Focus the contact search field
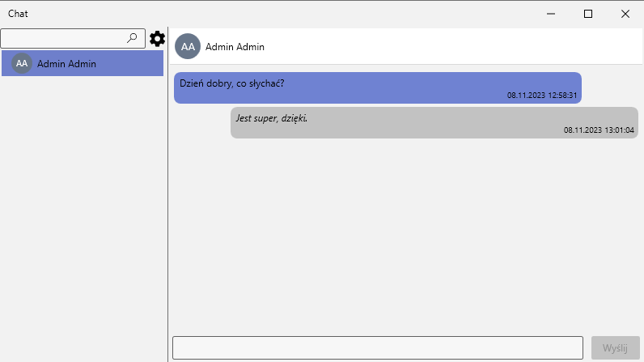Image resolution: width=644 pixels, height=362 pixels. click(65, 38)
